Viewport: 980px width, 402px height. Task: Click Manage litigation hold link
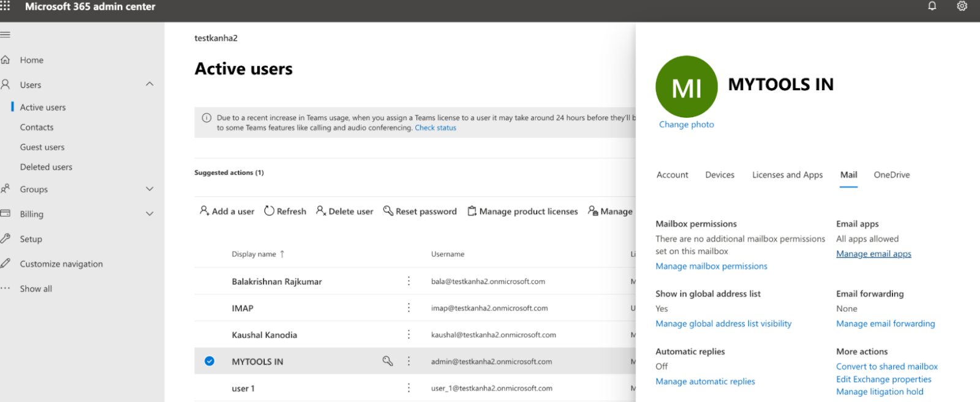(880, 392)
